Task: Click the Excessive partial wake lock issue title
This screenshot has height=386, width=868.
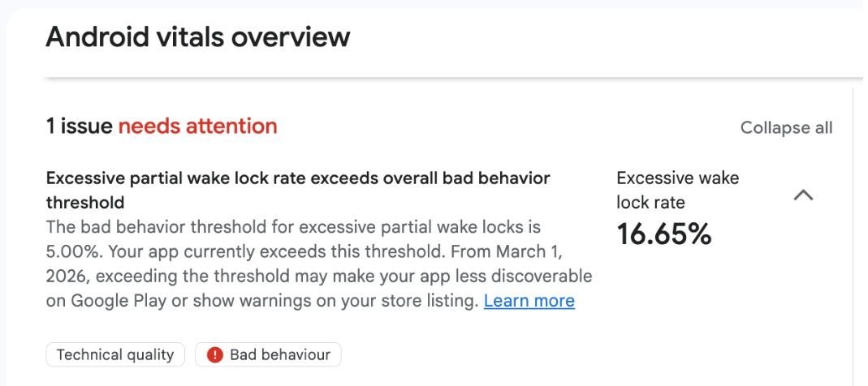Action: coord(298,178)
